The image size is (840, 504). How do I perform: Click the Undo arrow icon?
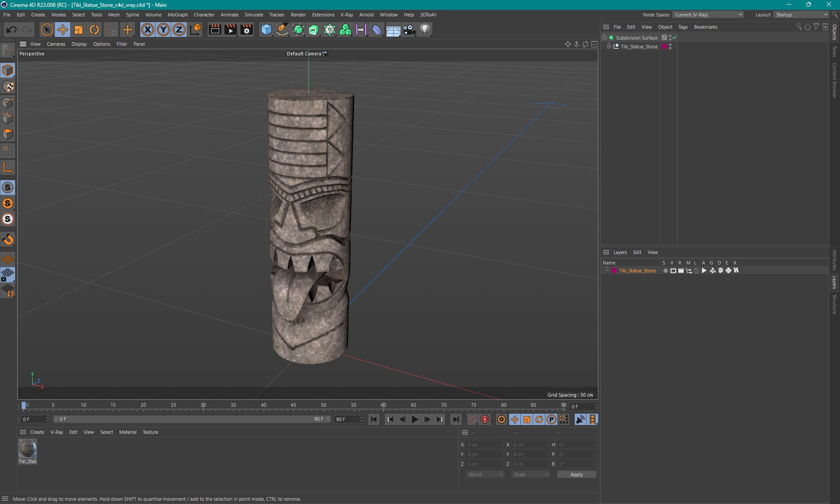click(12, 30)
